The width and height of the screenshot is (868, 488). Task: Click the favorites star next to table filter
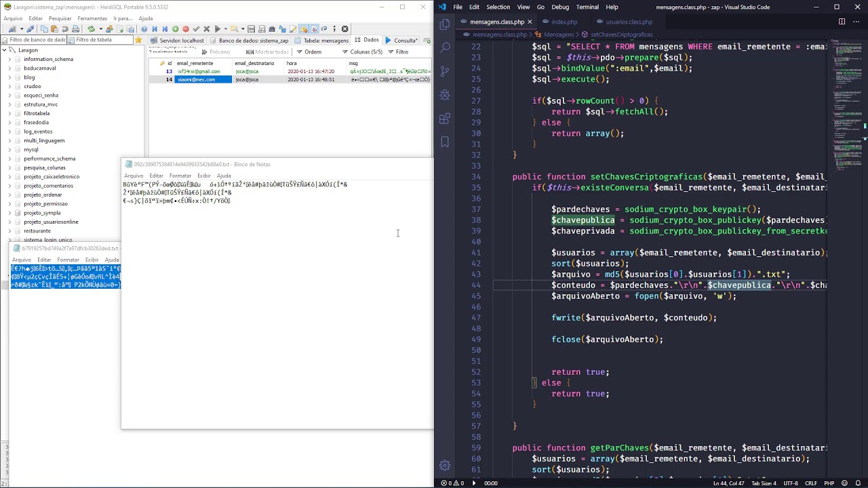[x=138, y=40]
